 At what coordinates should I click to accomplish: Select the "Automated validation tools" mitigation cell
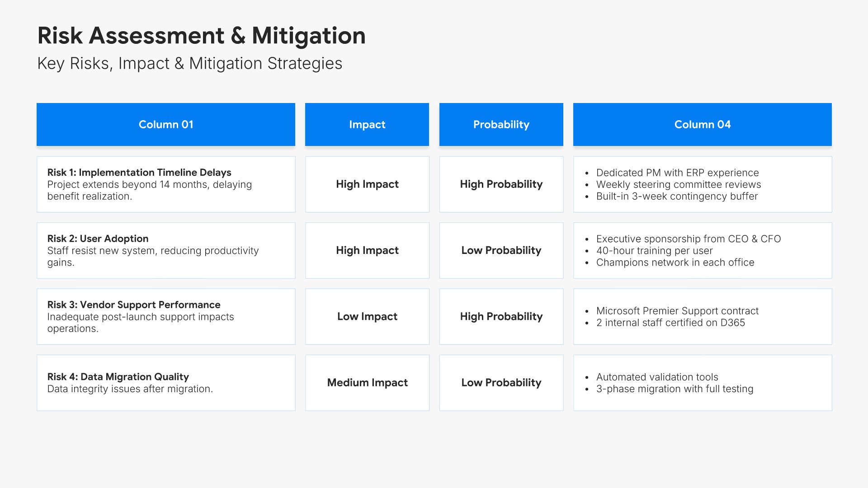[x=702, y=383]
